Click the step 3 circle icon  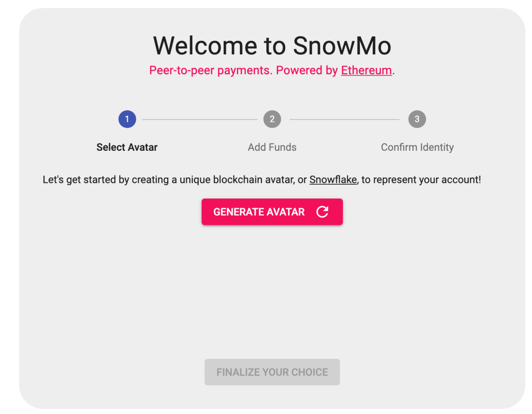(x=417, y=119)
